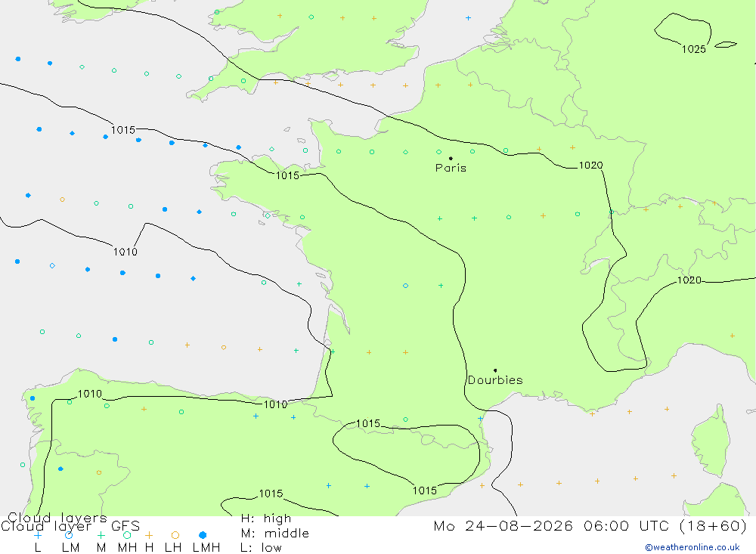Click the 'M: middle' legend text
756x554 pixels.
pyautogui.click(x=275, y=534)
